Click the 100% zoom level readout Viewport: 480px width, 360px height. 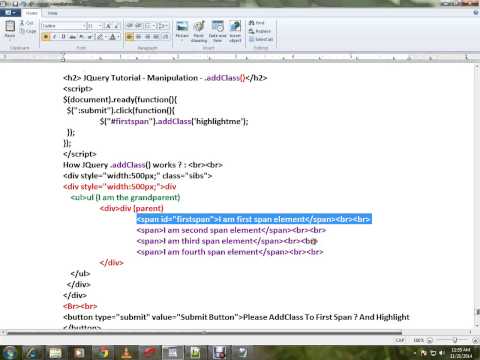(418, 340)
